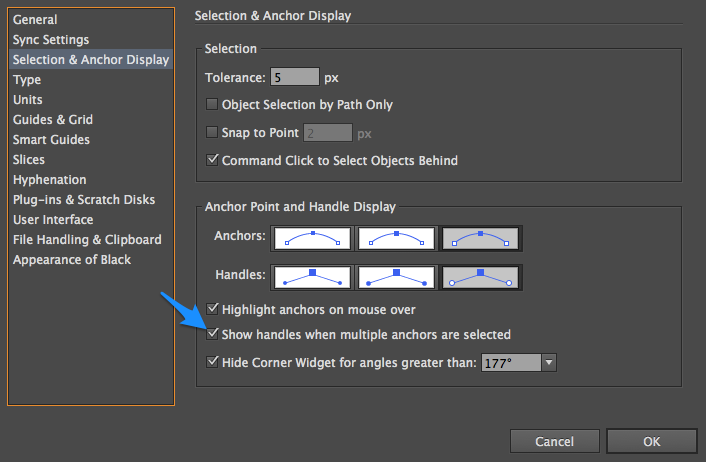Click the Cancel button
Screen dimensions: 706x462
[x=554, y=441]
